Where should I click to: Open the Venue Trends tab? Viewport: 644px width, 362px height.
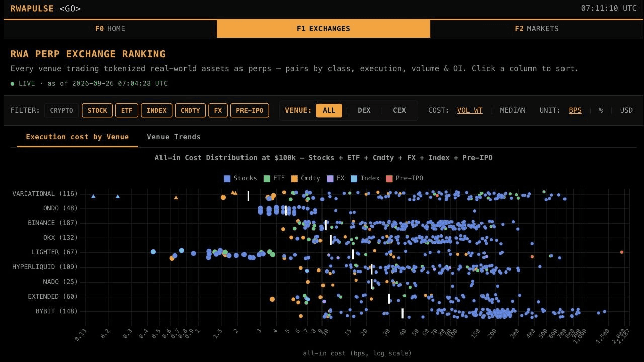click(174, 137)
